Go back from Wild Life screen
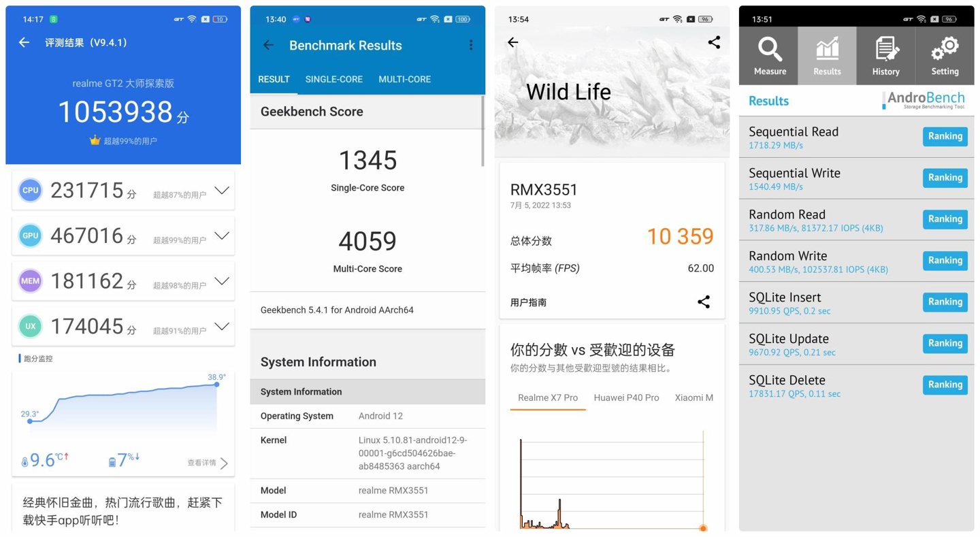The height and width of the screenshot is (537, 980). [513, 43]
